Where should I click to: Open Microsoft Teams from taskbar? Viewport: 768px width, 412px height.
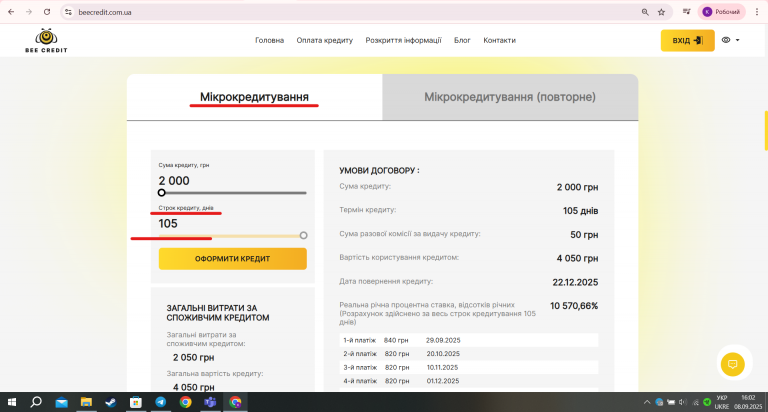pos(210,402)
